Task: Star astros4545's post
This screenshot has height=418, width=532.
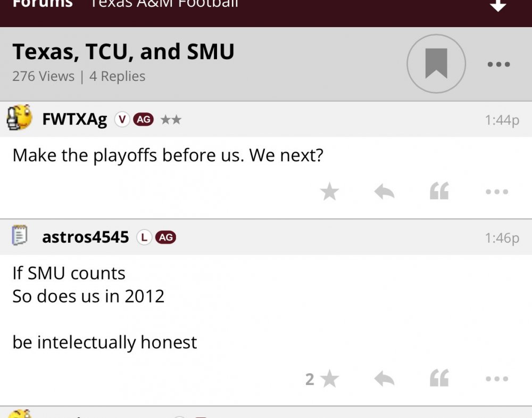Action: 330,379
